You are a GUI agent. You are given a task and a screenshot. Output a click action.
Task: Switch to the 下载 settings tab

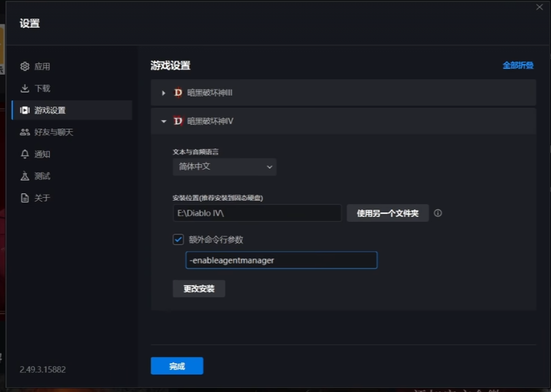42,88
